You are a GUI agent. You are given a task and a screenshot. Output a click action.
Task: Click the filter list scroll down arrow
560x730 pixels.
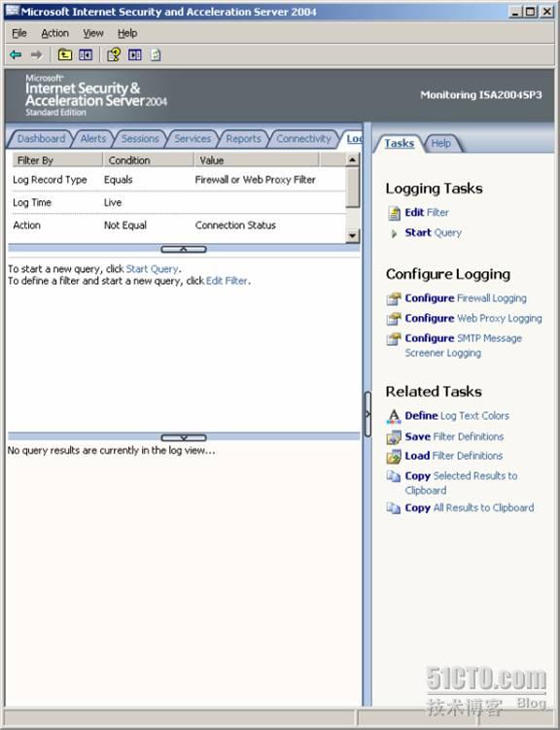coord(353,236)
